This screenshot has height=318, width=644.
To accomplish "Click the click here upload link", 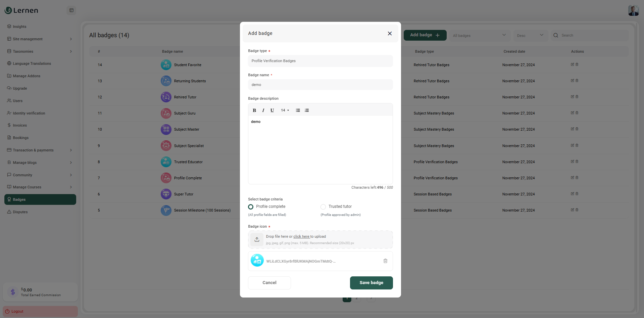I will click(301, 236).
